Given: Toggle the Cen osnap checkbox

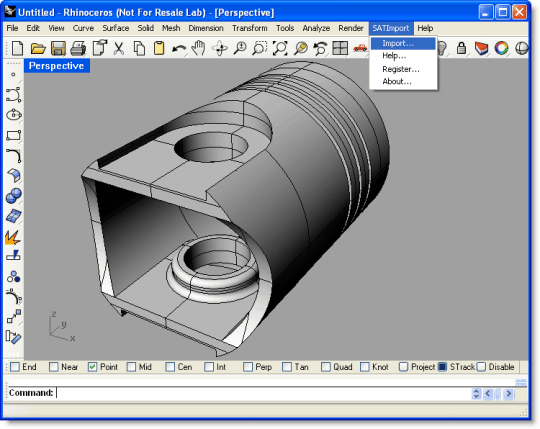Looking at the screenshot, I should [170, 367].
